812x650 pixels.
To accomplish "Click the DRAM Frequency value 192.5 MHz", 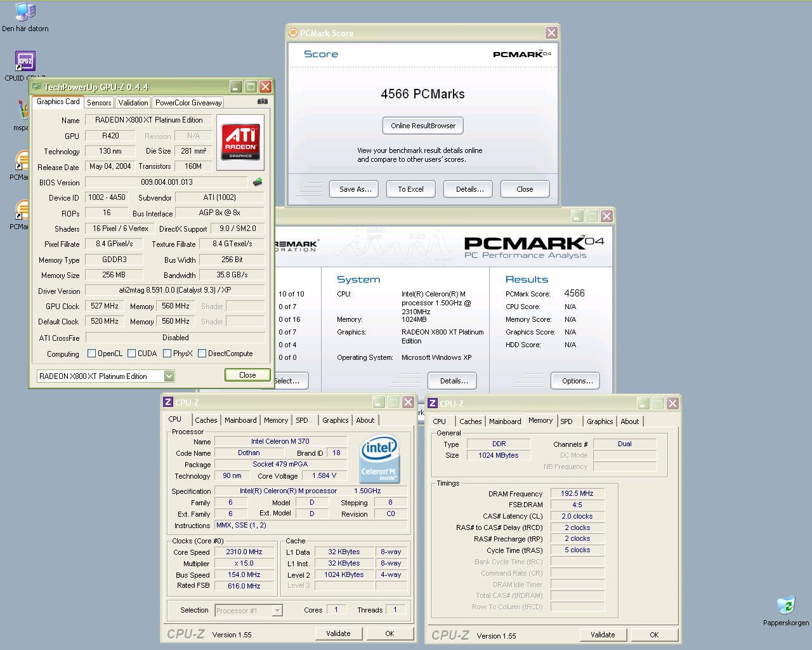I will [577, 494].
